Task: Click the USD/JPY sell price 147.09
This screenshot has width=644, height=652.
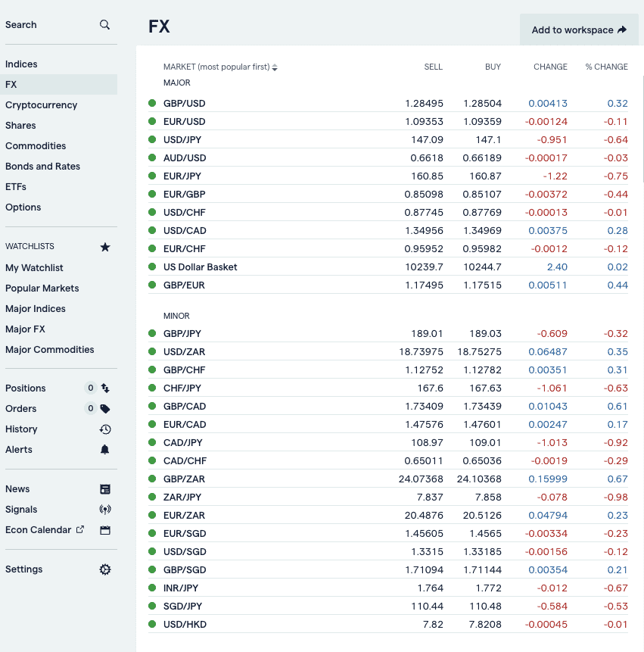Action: click(427, 139)
